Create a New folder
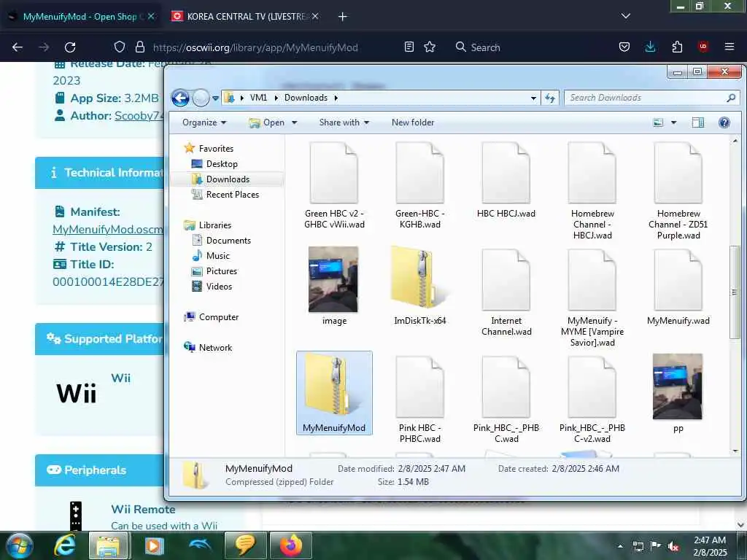Viewport: 747px width, 560px height. (x=413, y=122)
